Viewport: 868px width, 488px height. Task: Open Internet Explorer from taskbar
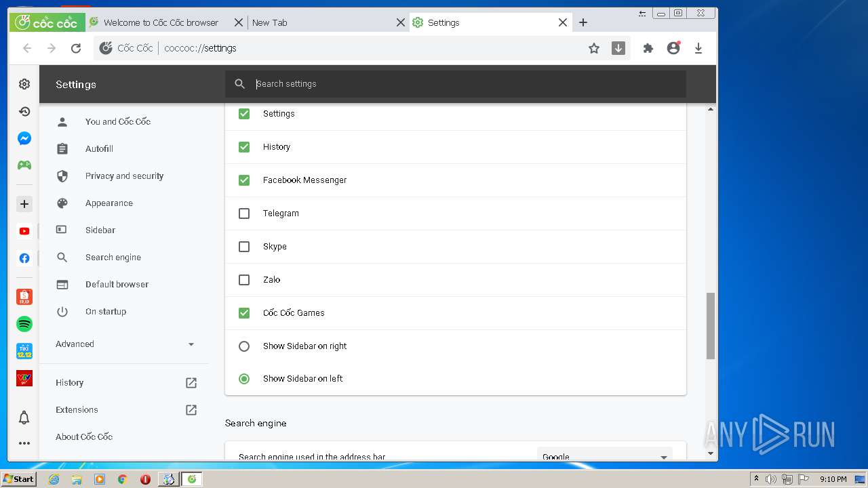point(54,479)
